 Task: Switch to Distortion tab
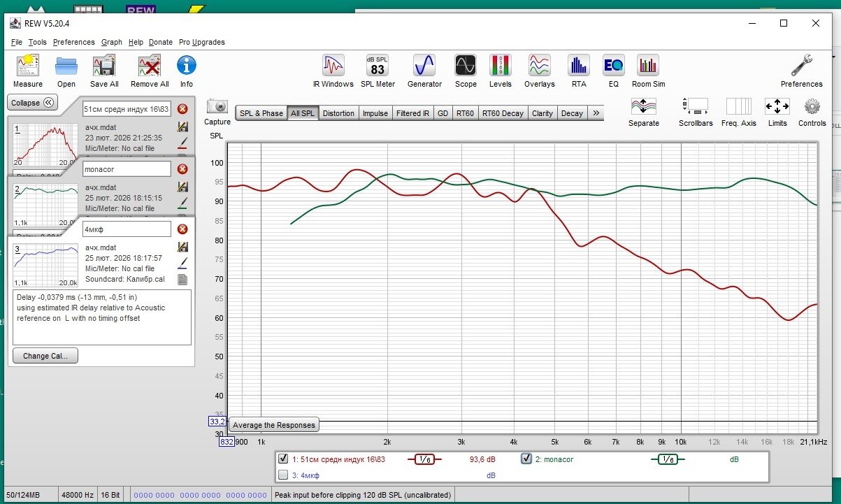(339, 113)
